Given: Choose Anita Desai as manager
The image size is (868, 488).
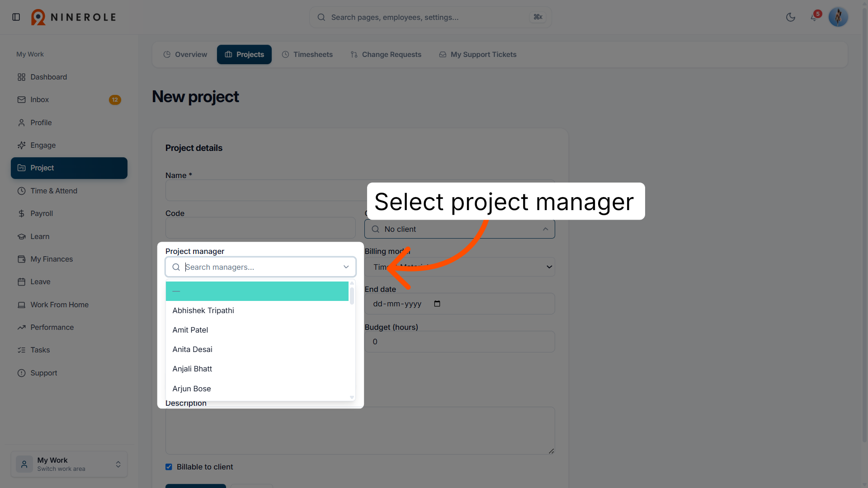Looking at the screenshot, I should coord(257,350).
